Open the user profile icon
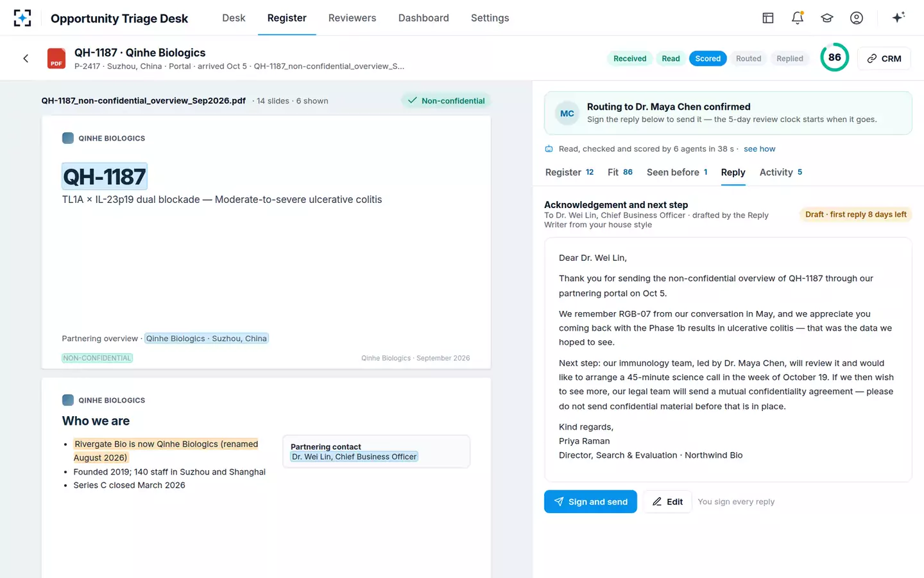924x578 pixels. 857,18
